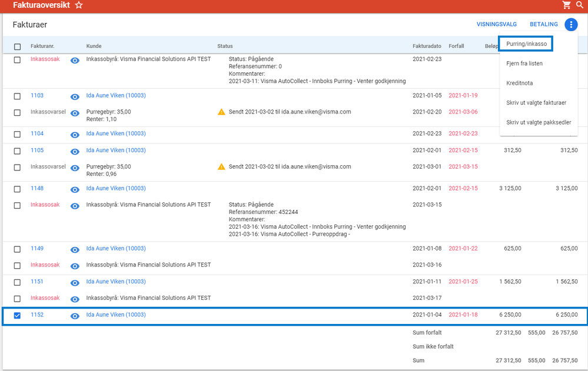Choose Kreditnota menu entry
This screenshot has height=371, width=588.
[x=519, y=83]
